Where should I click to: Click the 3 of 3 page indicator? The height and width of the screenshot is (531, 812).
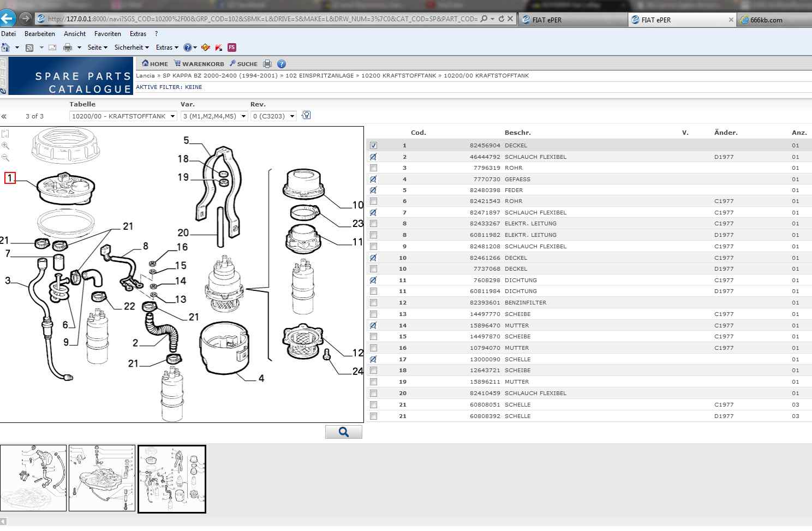(x=34, y=116)
